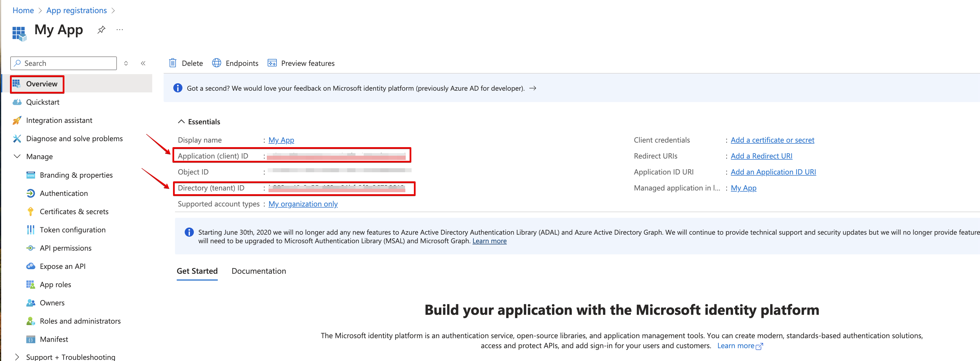Screen dimensions: 980x361
Task: Click Preview features button
Action: 301,63
